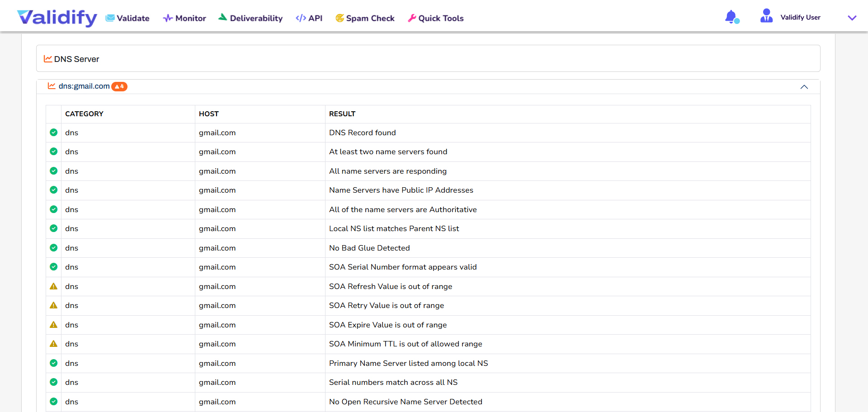Click warning icon for SOA Minimum TTL row

[54, 344]
